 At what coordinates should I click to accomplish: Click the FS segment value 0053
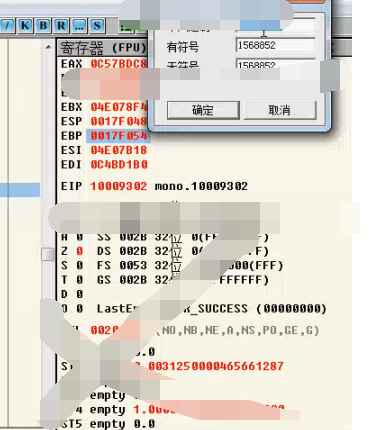(x=133, y=265)
